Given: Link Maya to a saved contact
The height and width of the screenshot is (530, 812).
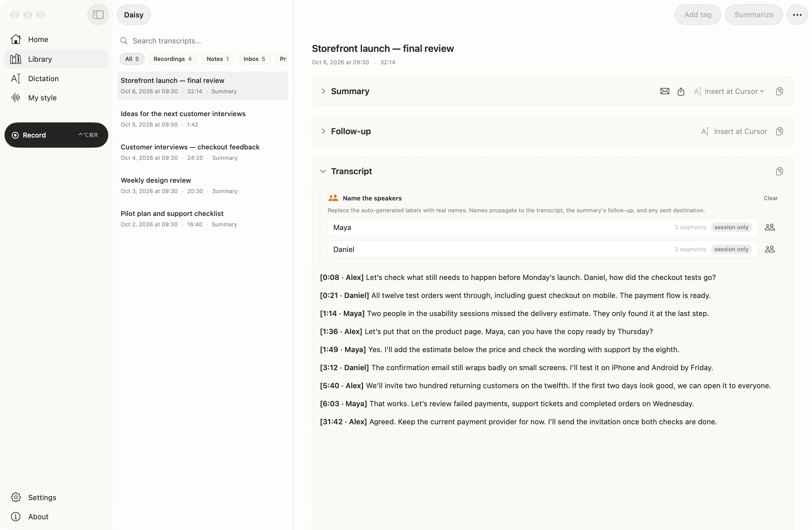Looking at the screenshot, I should 770,227.
